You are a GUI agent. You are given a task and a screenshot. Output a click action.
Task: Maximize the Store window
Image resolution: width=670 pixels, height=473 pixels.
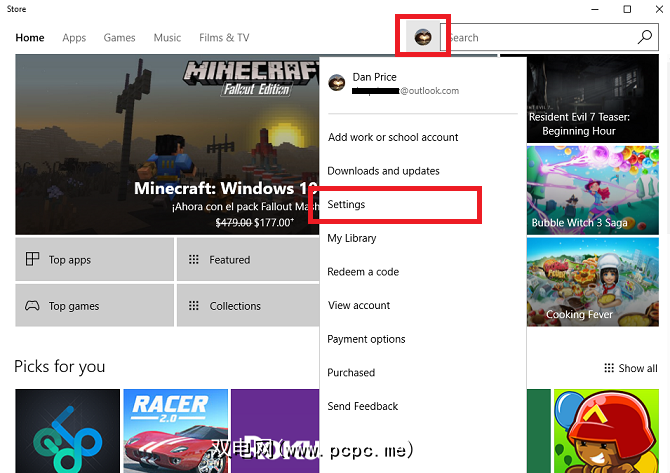[627, 9]
